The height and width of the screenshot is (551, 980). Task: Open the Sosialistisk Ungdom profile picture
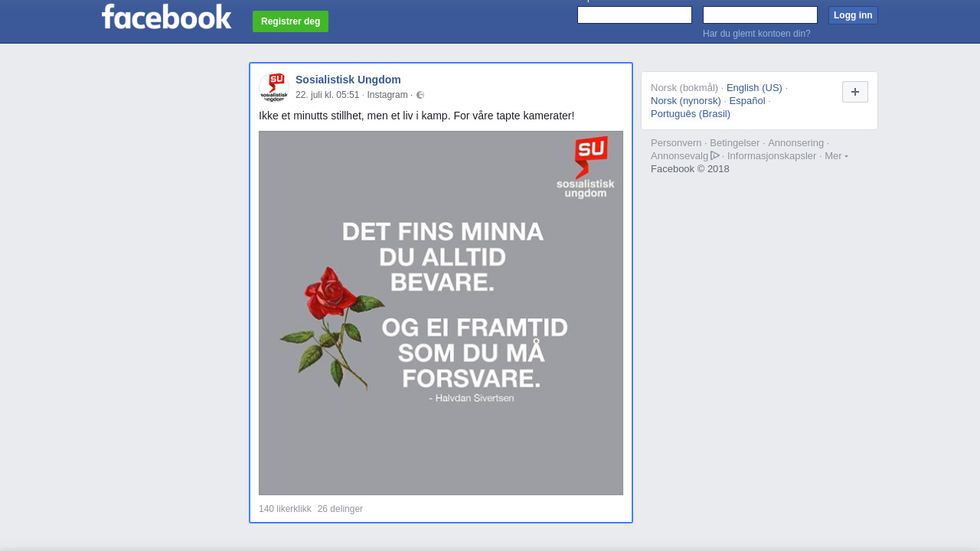pyautogui.click(x=274, y=87)
